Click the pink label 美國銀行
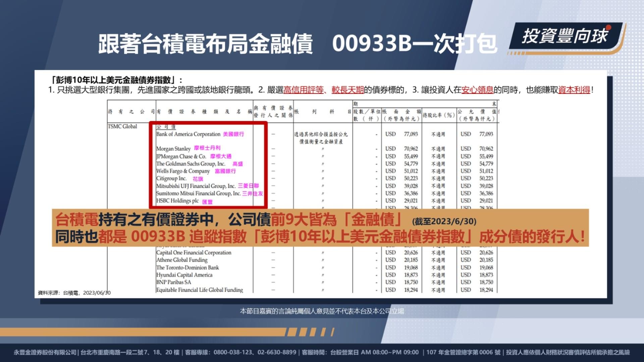The width and height of the screenshot is (644, 362). (233, 134)
